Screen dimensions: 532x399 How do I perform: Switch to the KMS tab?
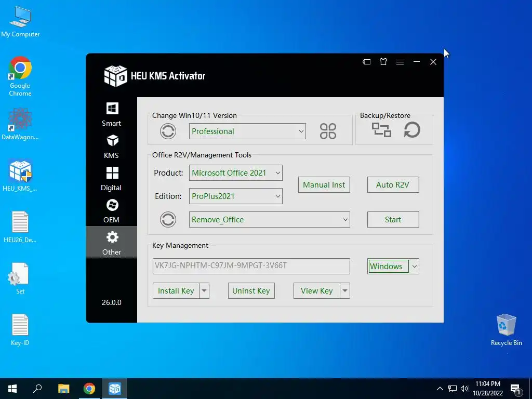pos(112,147)
